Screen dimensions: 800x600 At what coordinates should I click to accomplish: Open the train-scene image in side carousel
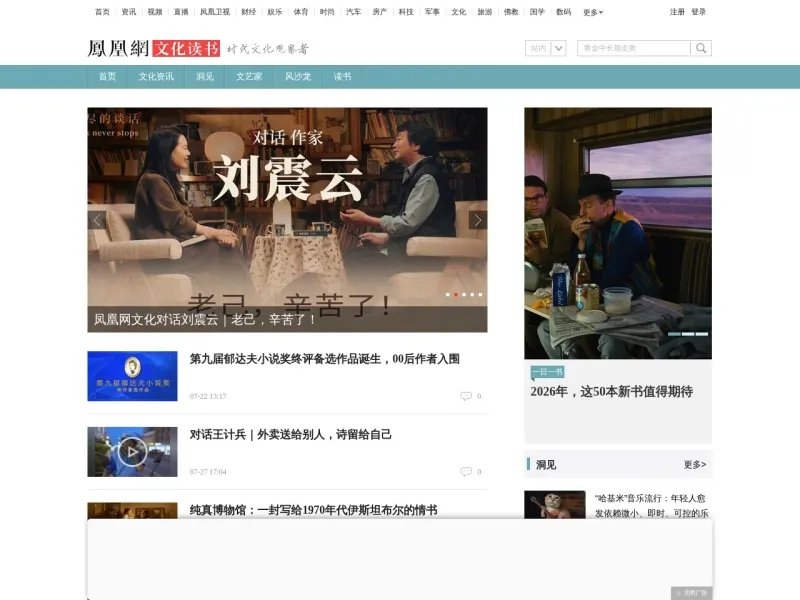pyautogui.click(x=618, y=233)
